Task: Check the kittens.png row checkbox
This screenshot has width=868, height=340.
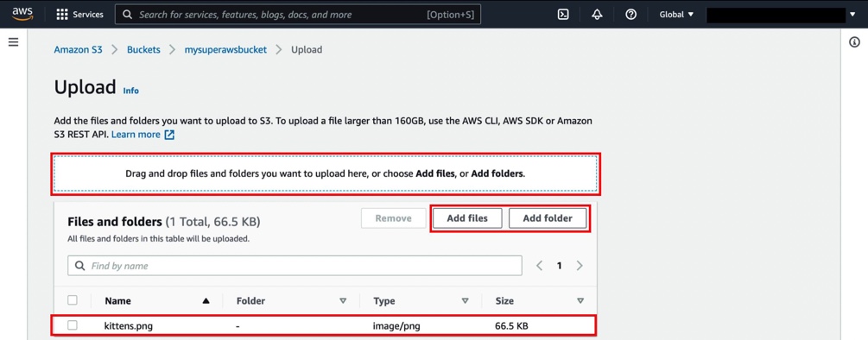Action: coord(73,325)
